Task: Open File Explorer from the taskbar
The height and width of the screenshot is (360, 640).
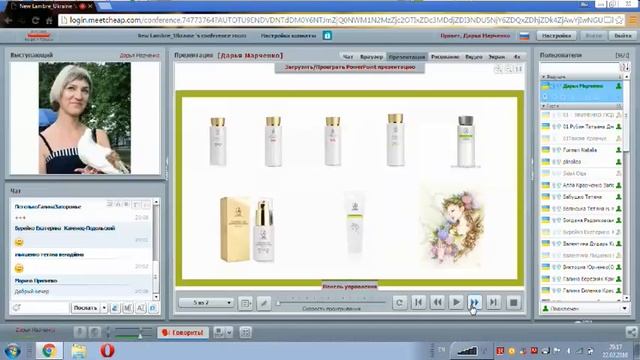Action: 79,351
